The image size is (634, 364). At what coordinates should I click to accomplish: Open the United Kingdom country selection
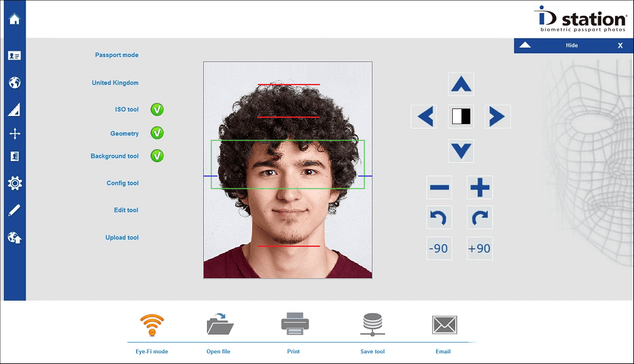[x=115, y=83]
